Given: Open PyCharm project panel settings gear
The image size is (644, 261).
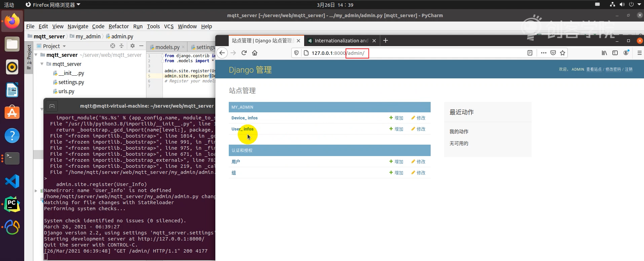Looking at the screenshot, I should (133, 46).
